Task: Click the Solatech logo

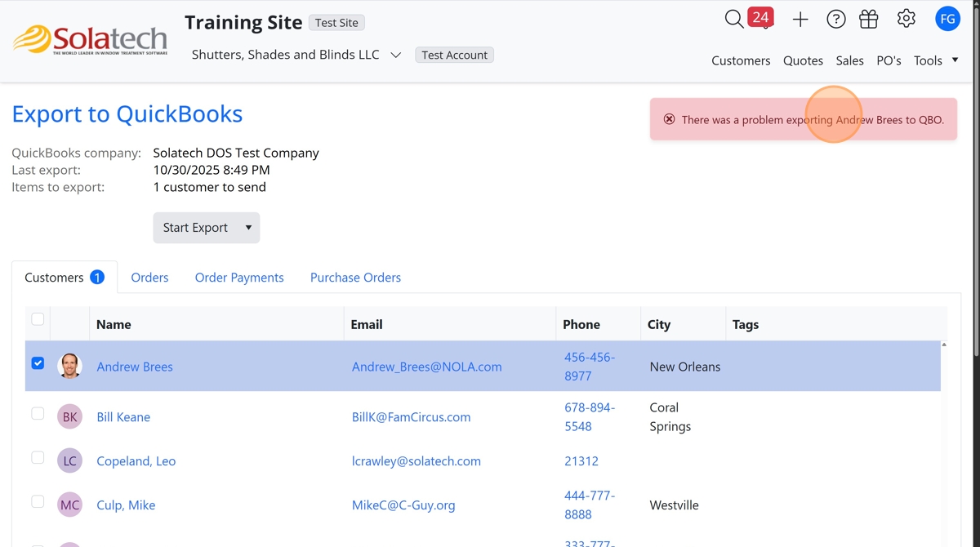Action: point(90,39)
